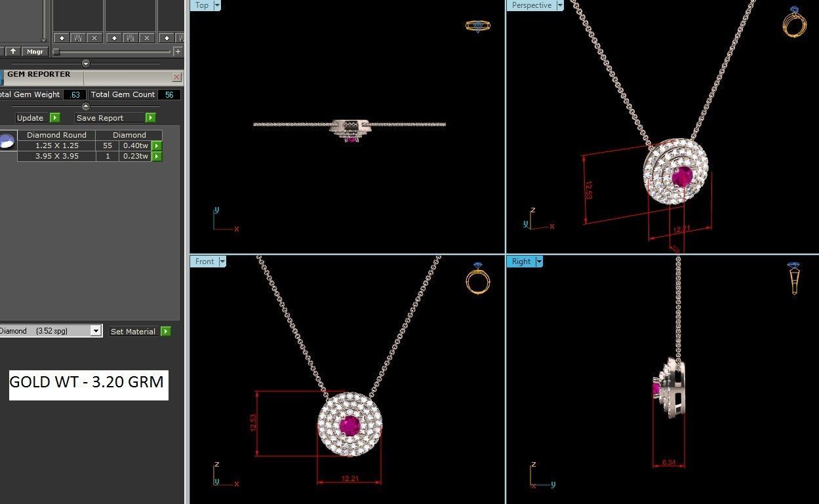Screen dimensions: 819x504
Task: Click the 0.23tw weight cell
Action: tap(136, 156)
